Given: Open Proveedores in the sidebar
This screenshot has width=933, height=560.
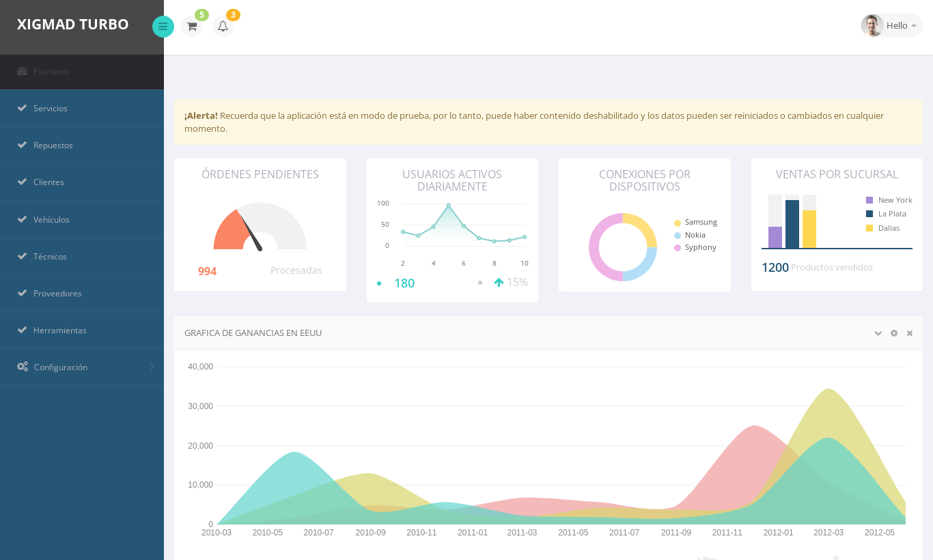Looking at the screenshot, I should tap(82, 294).
